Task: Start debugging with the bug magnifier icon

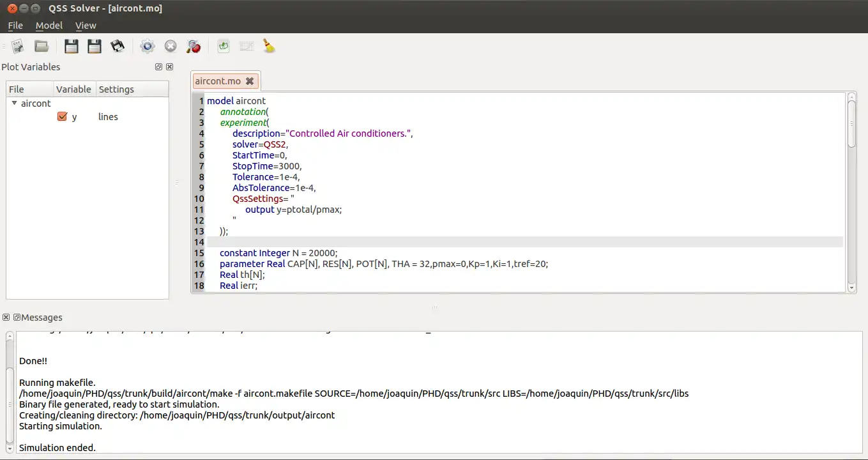Action: click(x=193, y=46)
